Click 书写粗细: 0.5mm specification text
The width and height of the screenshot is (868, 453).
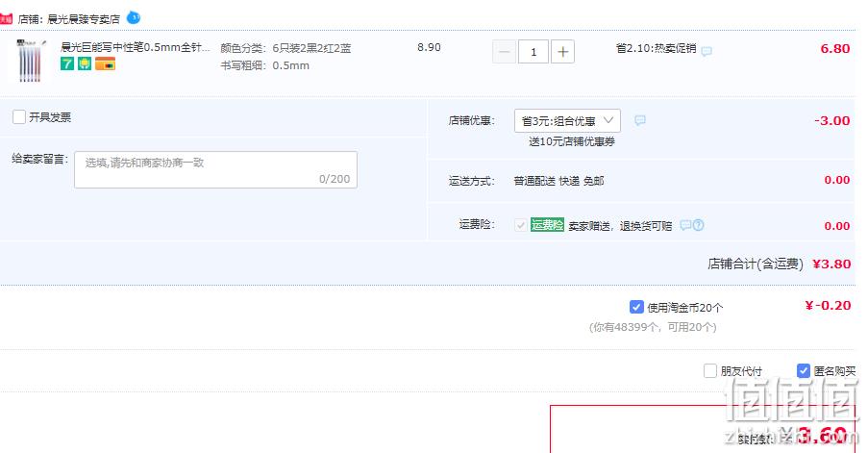[264, 65]
